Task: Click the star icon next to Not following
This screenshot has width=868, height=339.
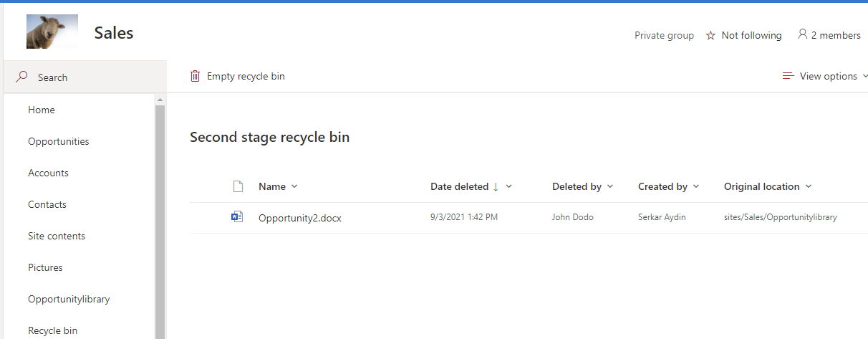Action: (x=710, y=35)
